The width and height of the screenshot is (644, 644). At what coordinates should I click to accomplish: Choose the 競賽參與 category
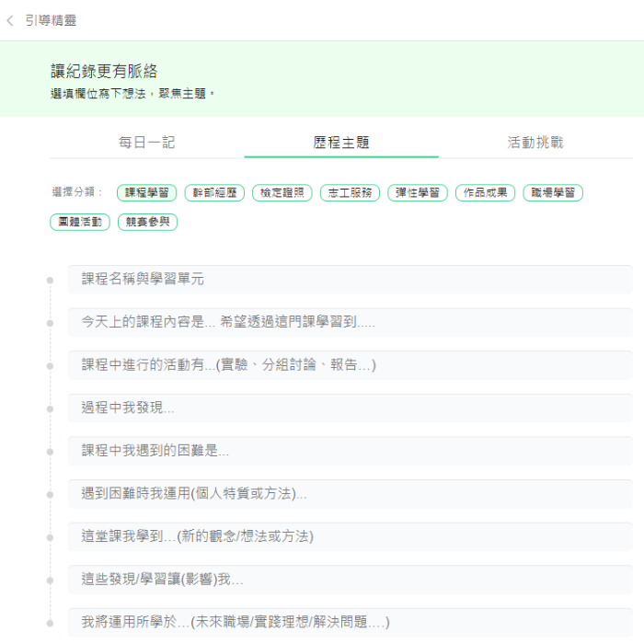point(147,222)
